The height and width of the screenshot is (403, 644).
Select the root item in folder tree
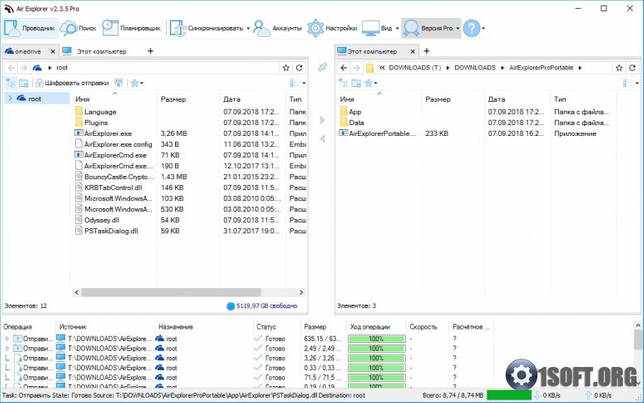[34, 99]
